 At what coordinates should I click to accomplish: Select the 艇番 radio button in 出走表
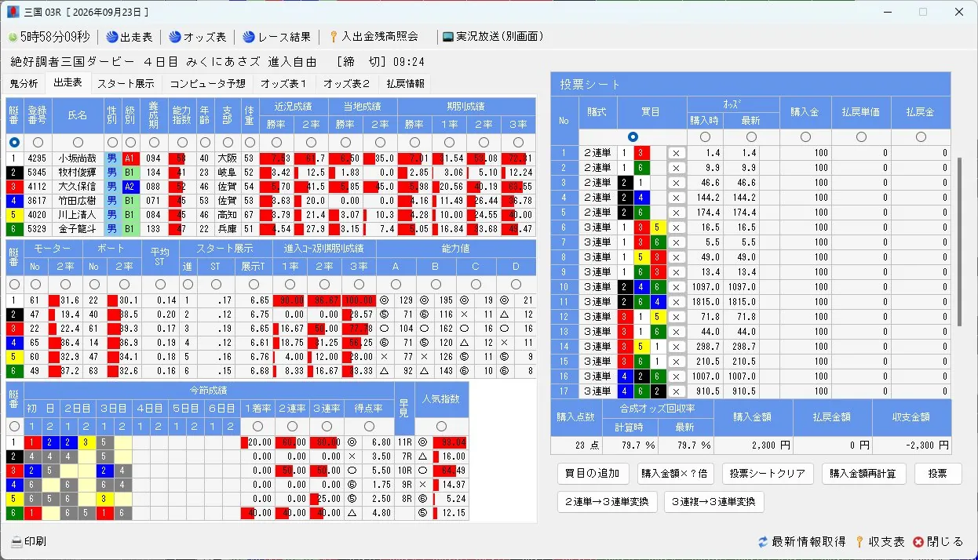click(14, 143)
